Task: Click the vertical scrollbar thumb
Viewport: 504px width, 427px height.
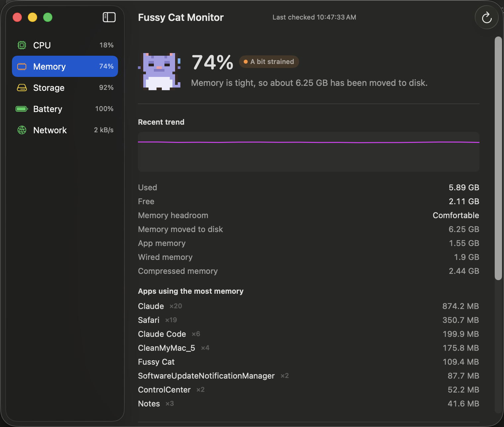Action: click(x=498, y=158)
